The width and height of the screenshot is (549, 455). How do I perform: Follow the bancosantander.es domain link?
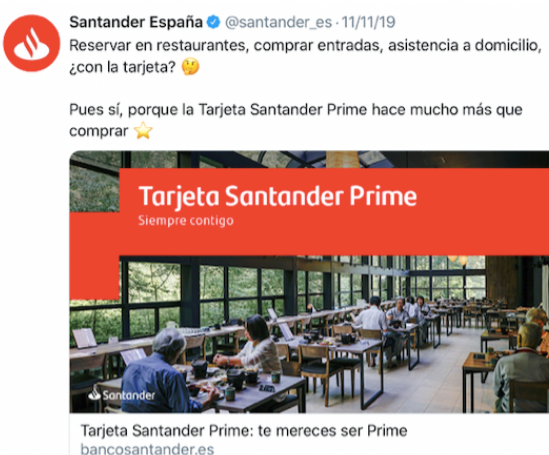pos(147,449)
